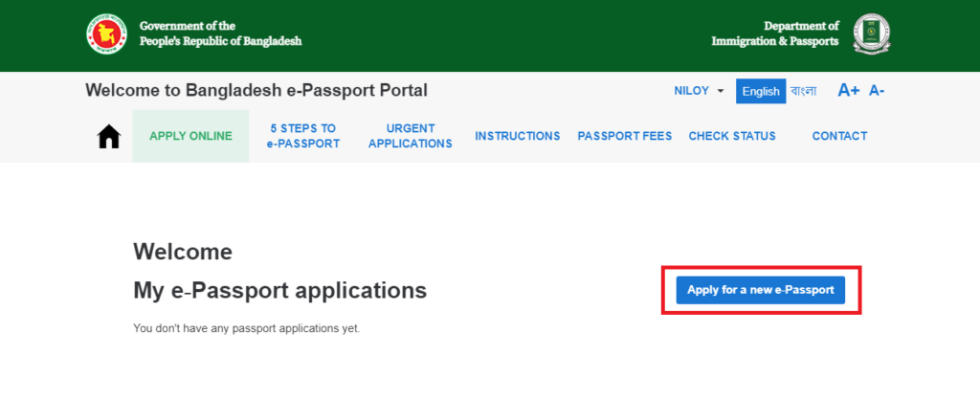
Task: Open URGENT APPLICATIONS menu item
Action: pyautogui.click(x=410, y=136)
